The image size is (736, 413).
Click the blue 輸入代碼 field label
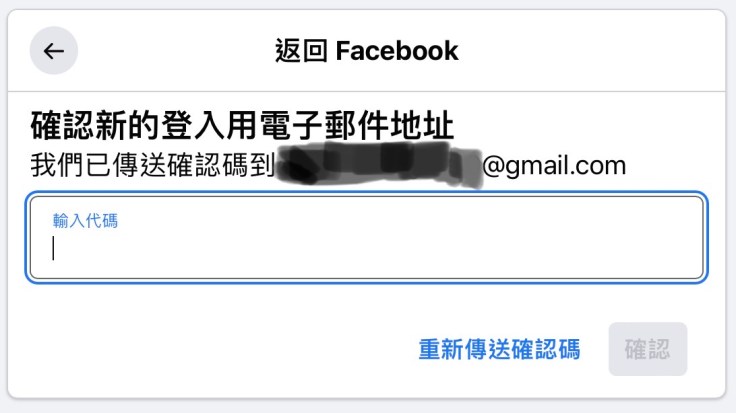[x=85, y=221]
